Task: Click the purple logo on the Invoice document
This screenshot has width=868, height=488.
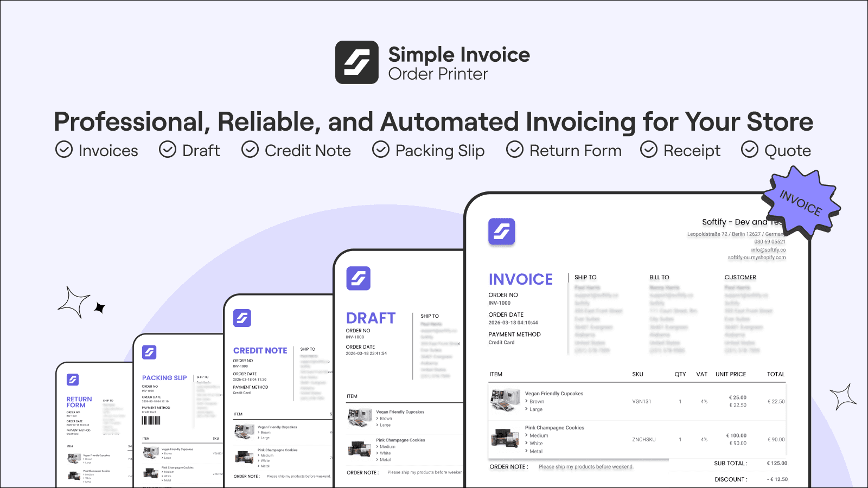Action: (501, 232)
